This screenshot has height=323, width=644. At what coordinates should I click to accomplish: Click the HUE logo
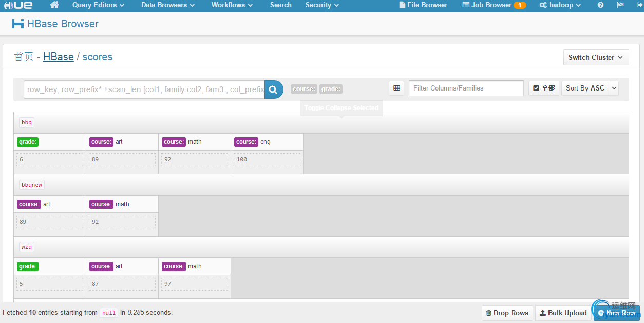click(x=18, y=5)
